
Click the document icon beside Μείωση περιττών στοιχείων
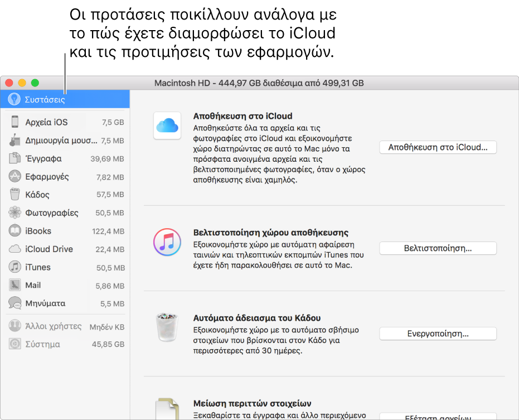pos(167,409)
